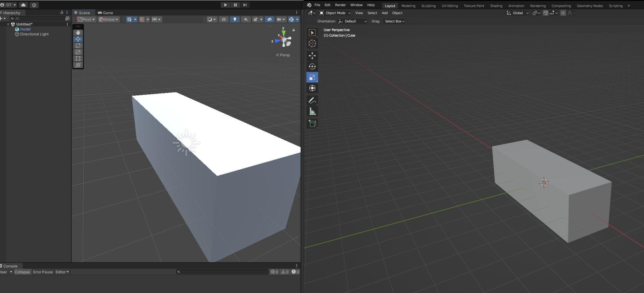Select the Rotate tool in Blender's toolbar
Viewport: 644px width, 293px height.
coord(312,66)
